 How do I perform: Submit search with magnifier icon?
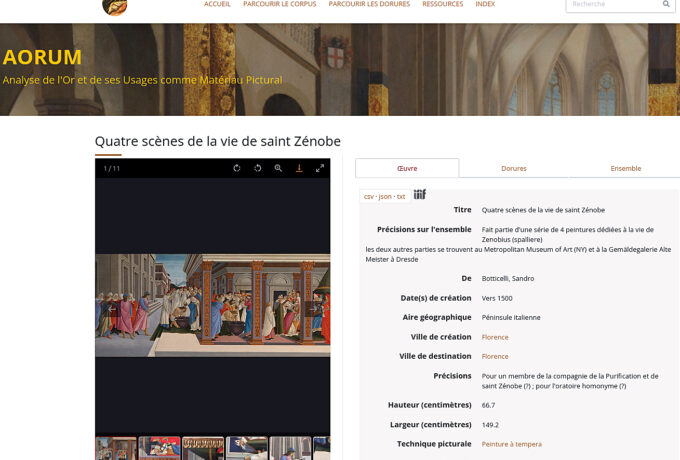click(666, 4)
